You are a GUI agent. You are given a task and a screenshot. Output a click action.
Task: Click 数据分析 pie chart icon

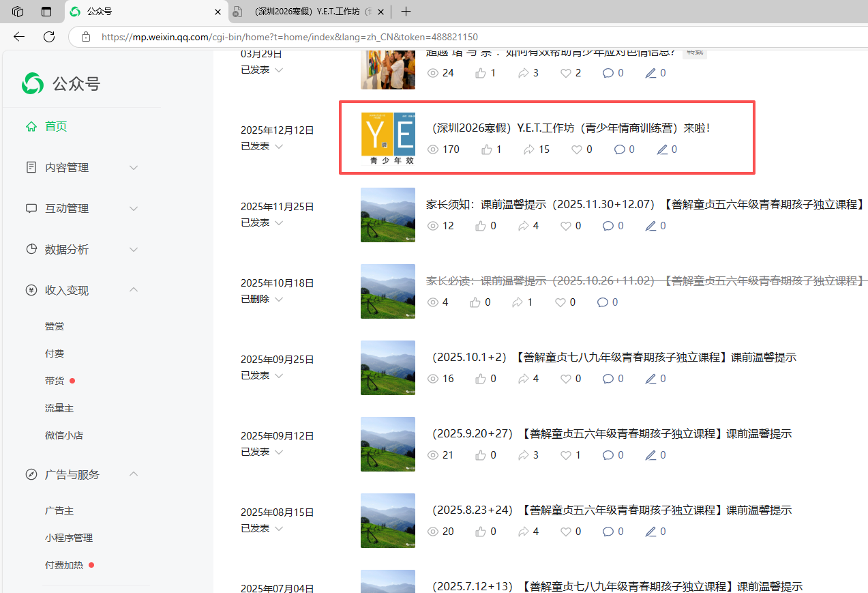coord(31,249)
